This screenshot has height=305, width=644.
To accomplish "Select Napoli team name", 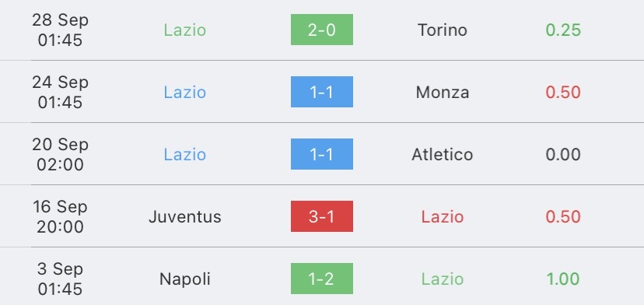I will 185,279.
